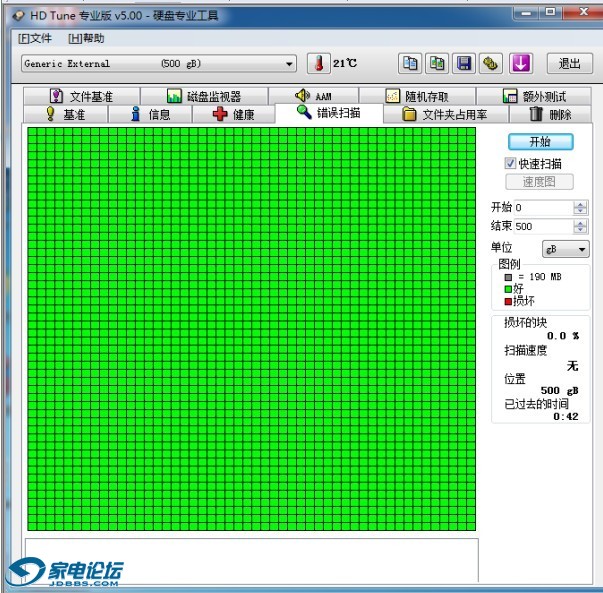Click the 开始 start position input field
The height and width of the screenshot is (593, 603).
[x=543, y=208]
